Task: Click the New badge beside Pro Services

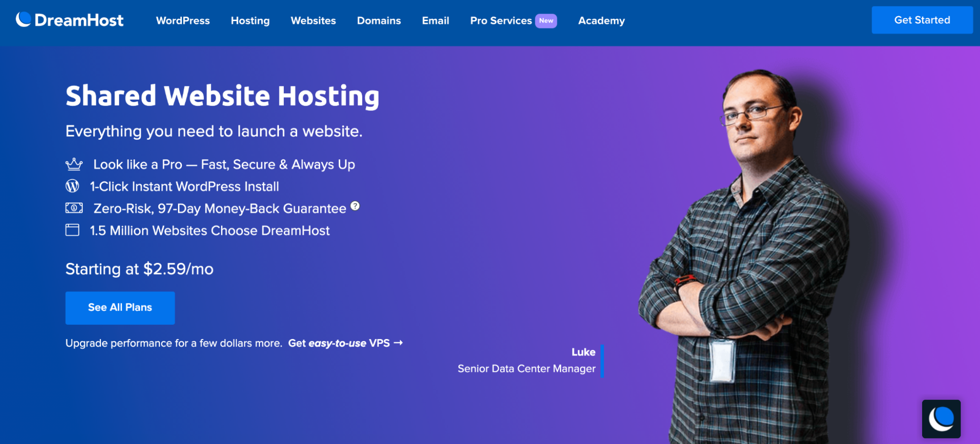Action: pyautogui.click(x=546, y=21)
